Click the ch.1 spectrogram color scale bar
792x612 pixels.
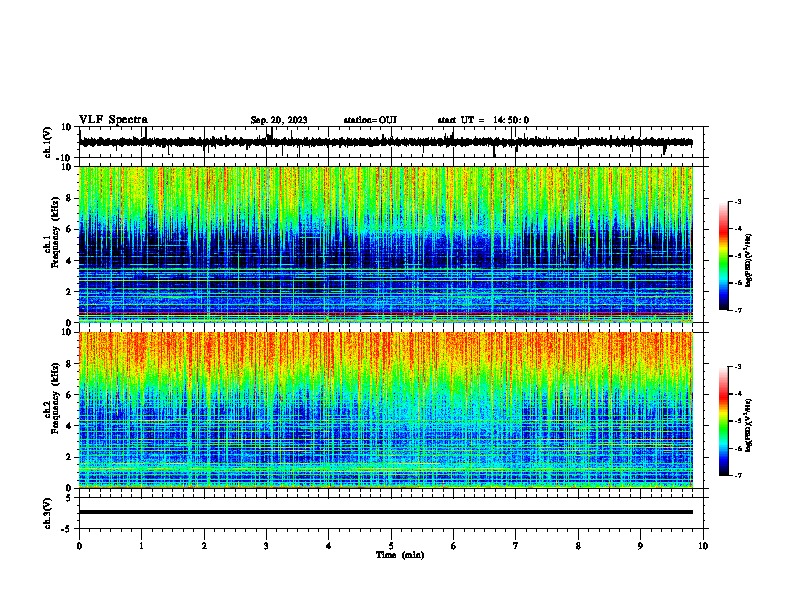[724, 256]
